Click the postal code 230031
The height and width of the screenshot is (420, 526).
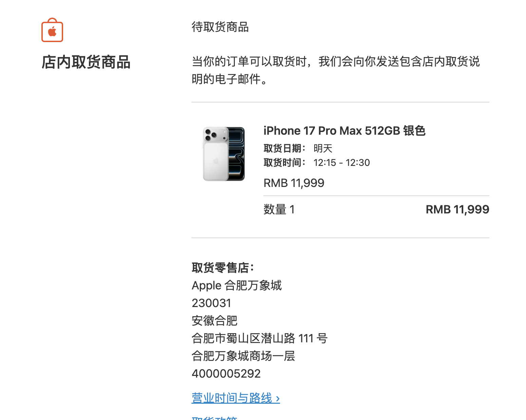pyautogui.click(x=211, y=303)
